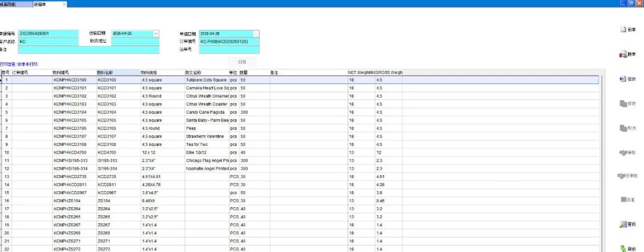Click the 物料编号 column header
This screenshot has width=644, height=252.
click(x=74, y=73)
